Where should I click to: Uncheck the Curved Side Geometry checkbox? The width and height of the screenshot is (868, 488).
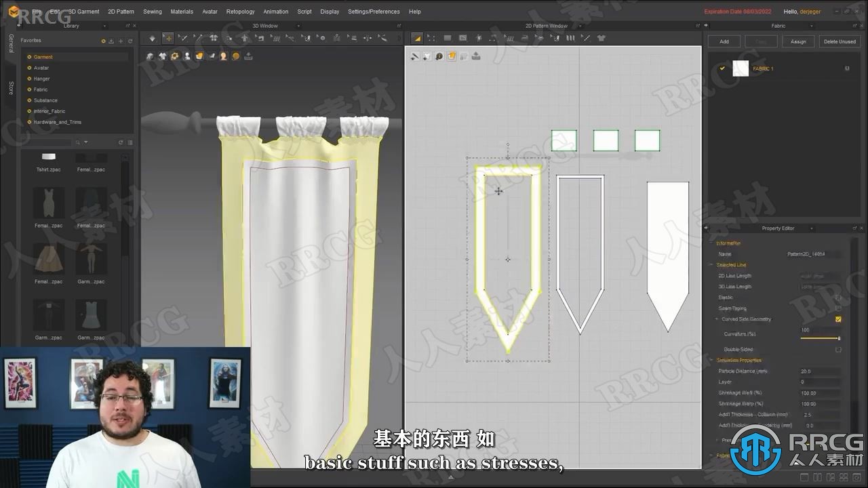838,319
